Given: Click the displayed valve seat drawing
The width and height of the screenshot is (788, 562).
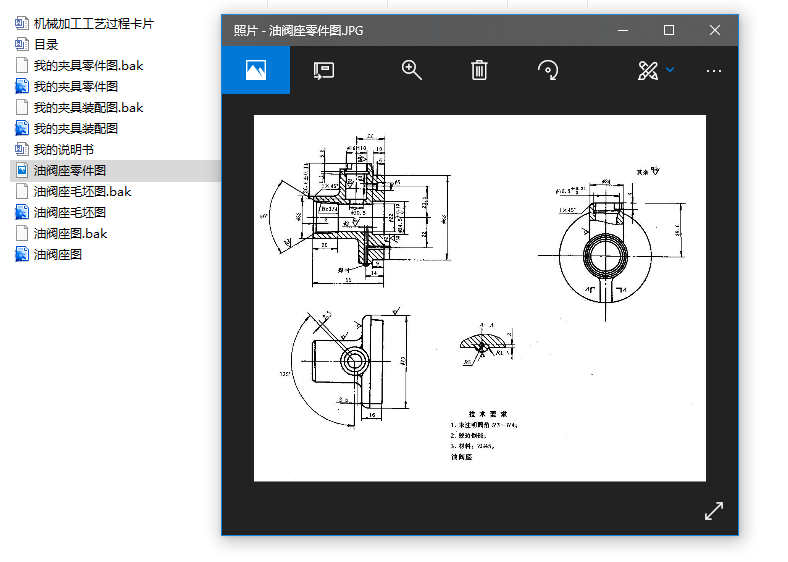Looking at the screenshot, I should [479, 297].
